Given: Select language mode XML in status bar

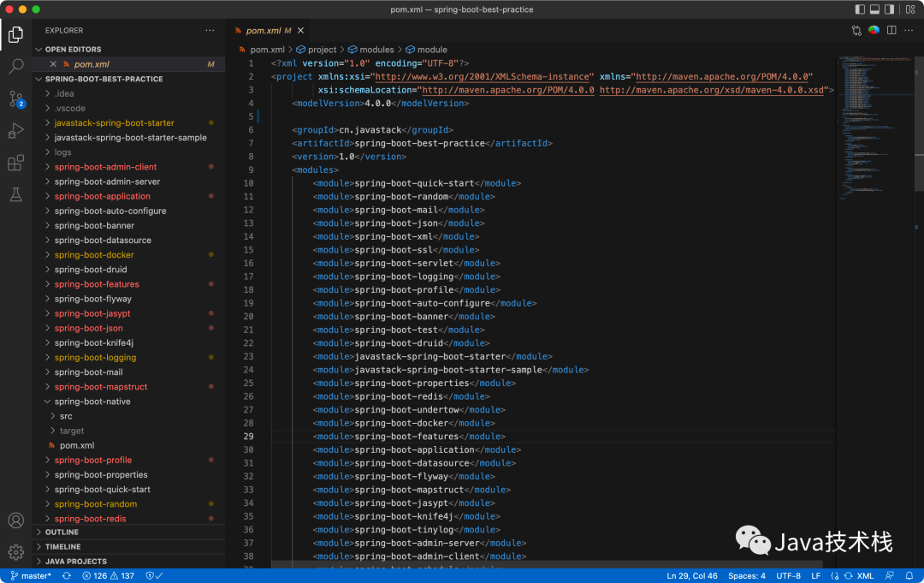Looking at the screenshot, I should tap(864, 576).
